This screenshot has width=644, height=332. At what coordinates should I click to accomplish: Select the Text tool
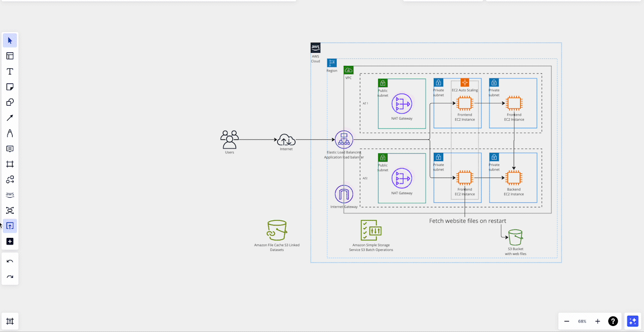[10, 71]
